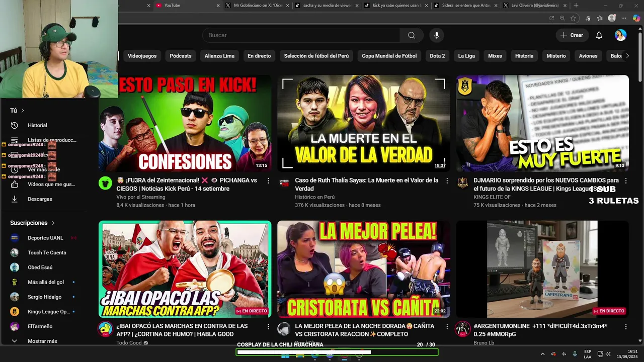Open the taskbar volume icon
The width and height of the screenshot is (644, 362).
[608, 354]
